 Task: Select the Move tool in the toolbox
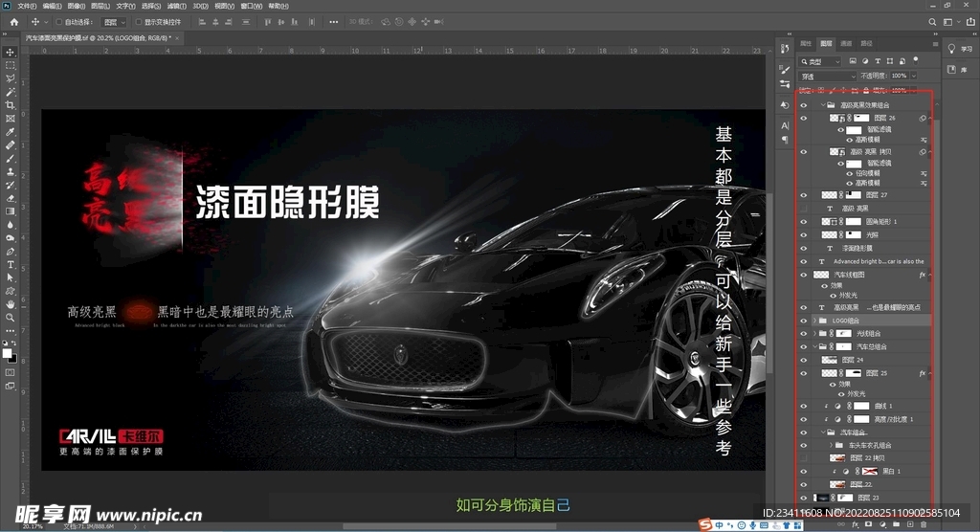[x=11, y=52]
